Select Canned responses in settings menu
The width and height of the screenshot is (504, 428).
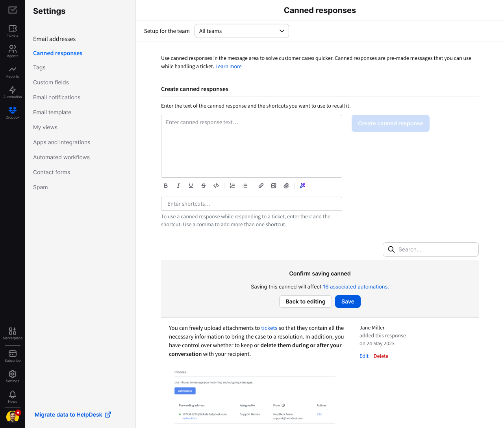click(57, 53)
